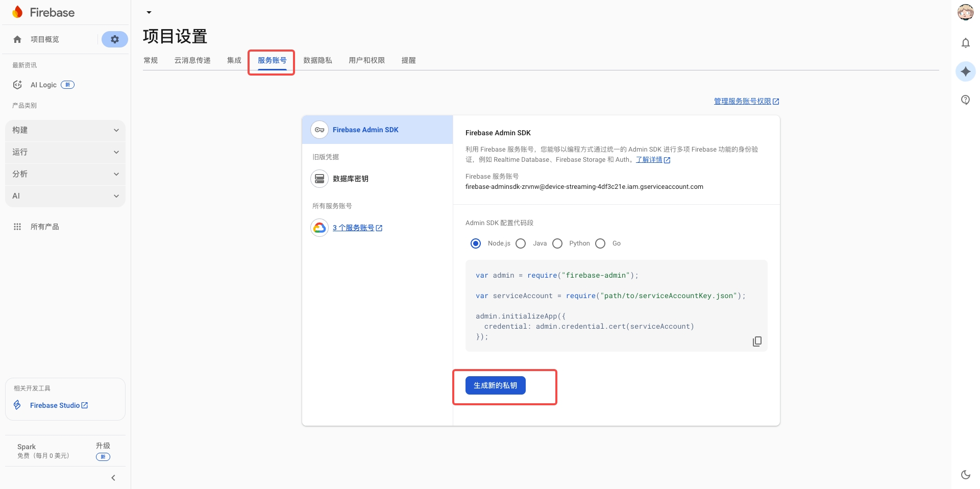Image resolution: width=980 pixels, height=489 pixels.
Task: Click the key icon beside Firebase Admin SDK
Action: 320,130
